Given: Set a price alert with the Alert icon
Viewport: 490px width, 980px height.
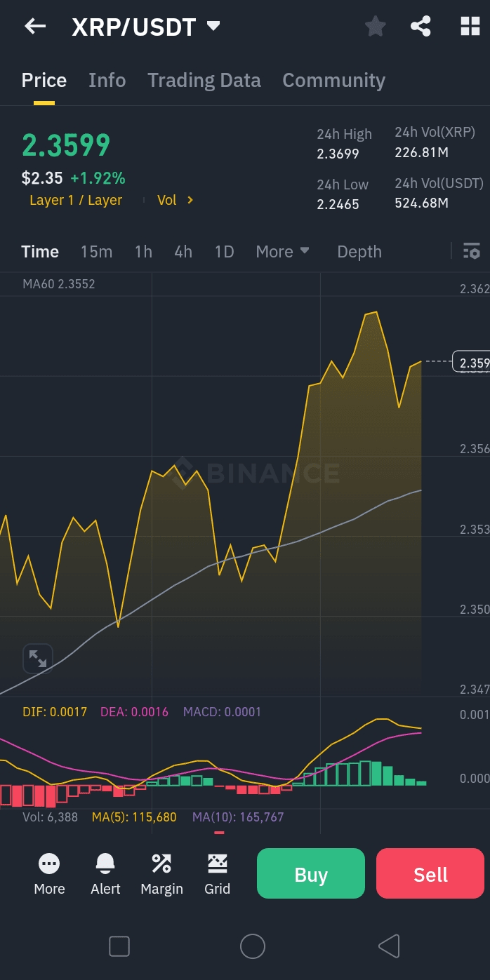Looking at the screenshot, I should tap(105, 873).
